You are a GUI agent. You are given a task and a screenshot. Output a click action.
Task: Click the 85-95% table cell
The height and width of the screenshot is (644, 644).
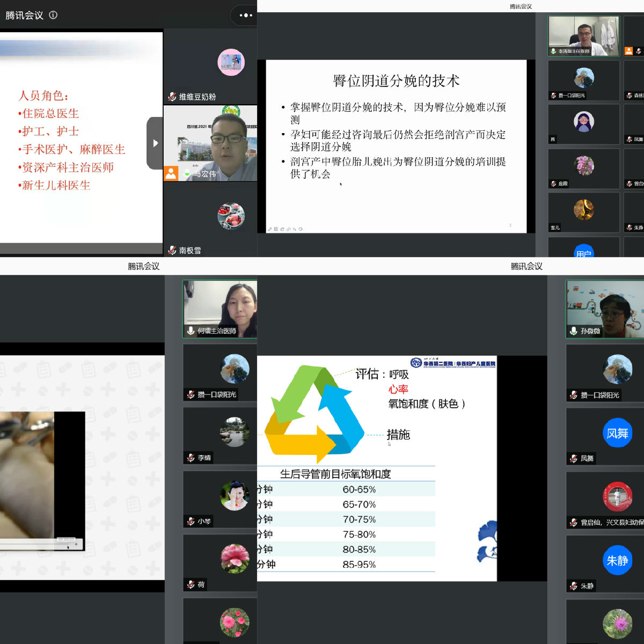[x=359, y=565]
